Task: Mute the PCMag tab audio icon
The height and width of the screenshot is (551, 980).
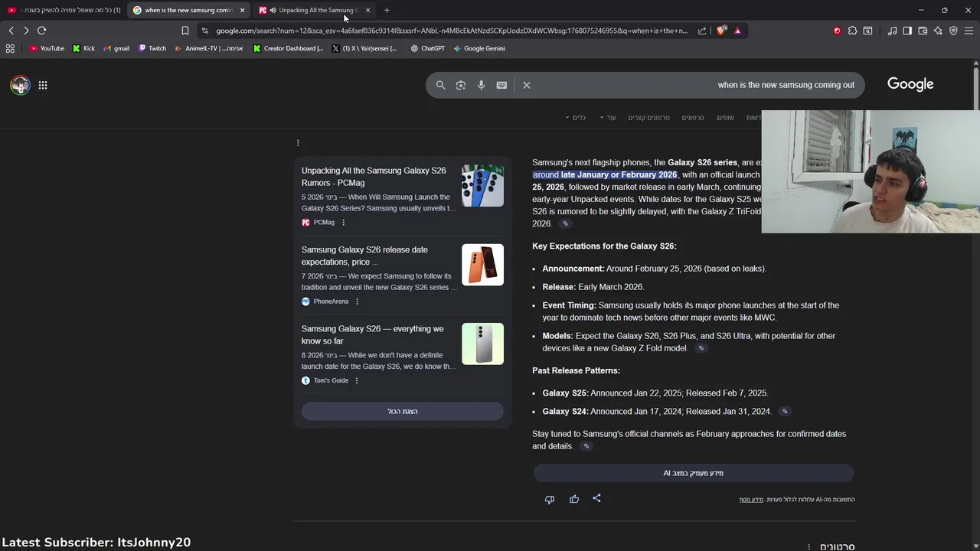Action: point(273,10)
